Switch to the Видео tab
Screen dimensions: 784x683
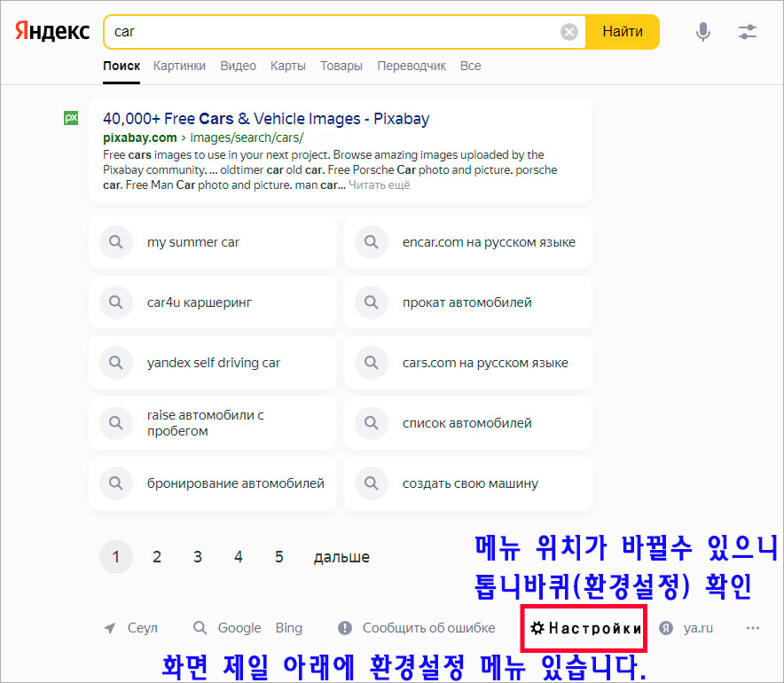pos(238,66)
